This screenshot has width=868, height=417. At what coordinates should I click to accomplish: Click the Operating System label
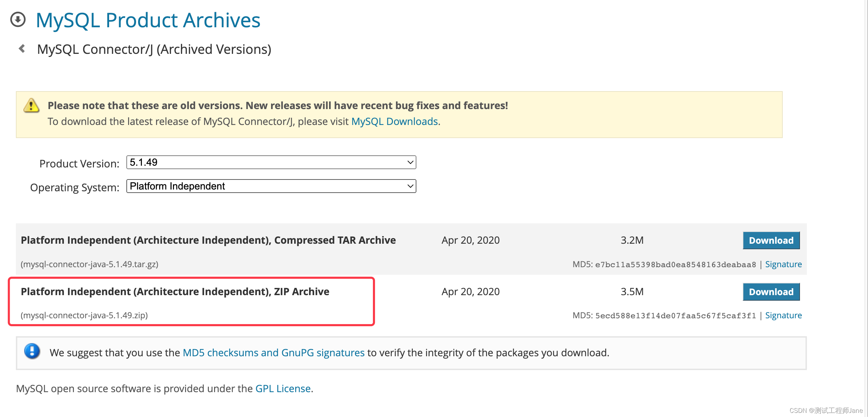75,187
